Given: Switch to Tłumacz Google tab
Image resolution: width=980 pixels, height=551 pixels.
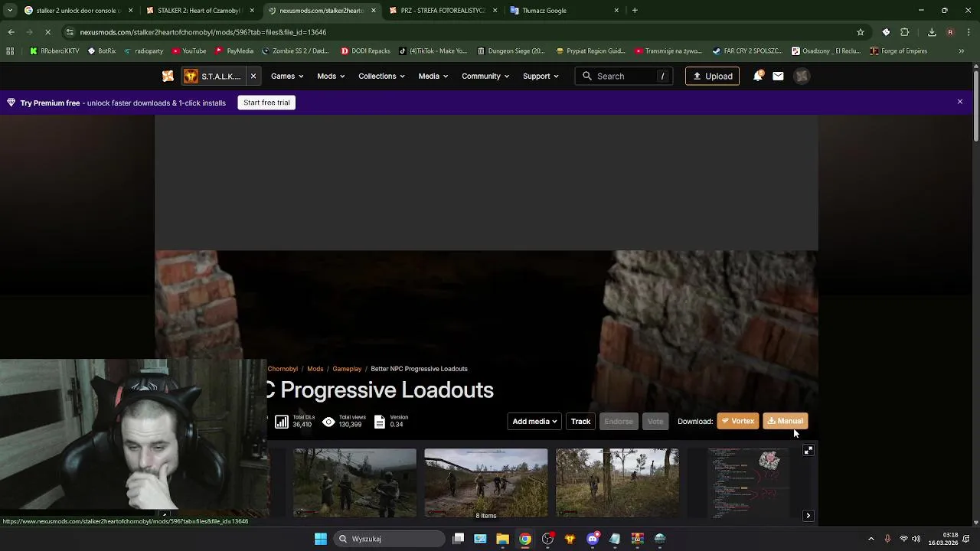Looking at the screenshot, I should 563,11.
